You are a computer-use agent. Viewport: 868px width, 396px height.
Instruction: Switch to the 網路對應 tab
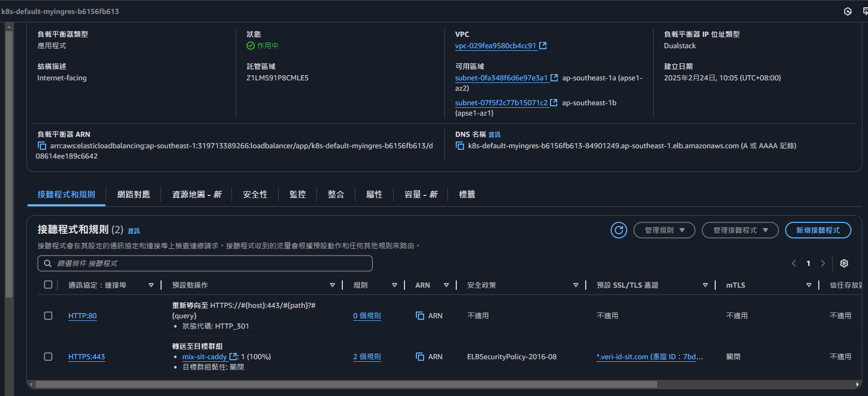tap(134, 194)
